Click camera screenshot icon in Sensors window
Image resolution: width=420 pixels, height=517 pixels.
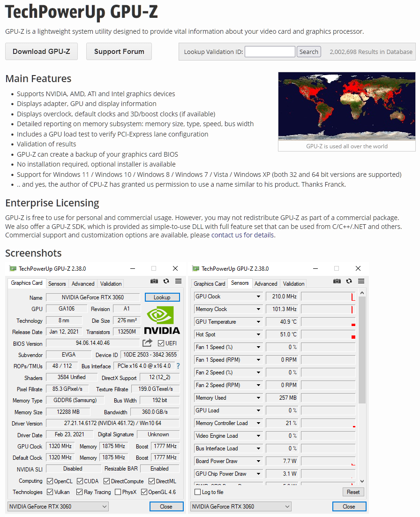coord(337,281)
